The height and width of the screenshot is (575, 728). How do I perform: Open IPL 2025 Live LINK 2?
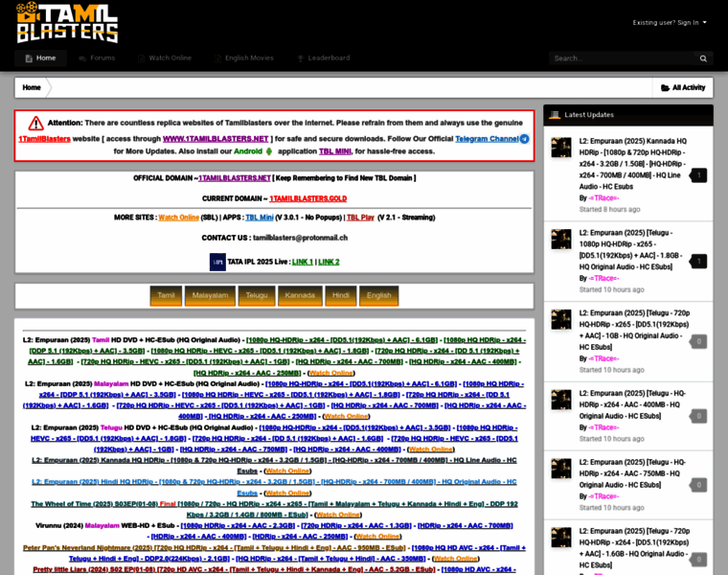click(329, 262)
